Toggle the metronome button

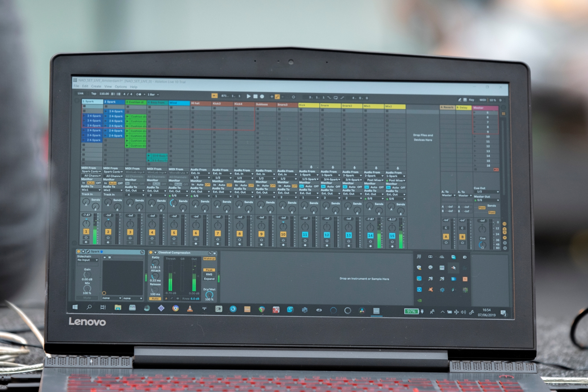[139, 94]
